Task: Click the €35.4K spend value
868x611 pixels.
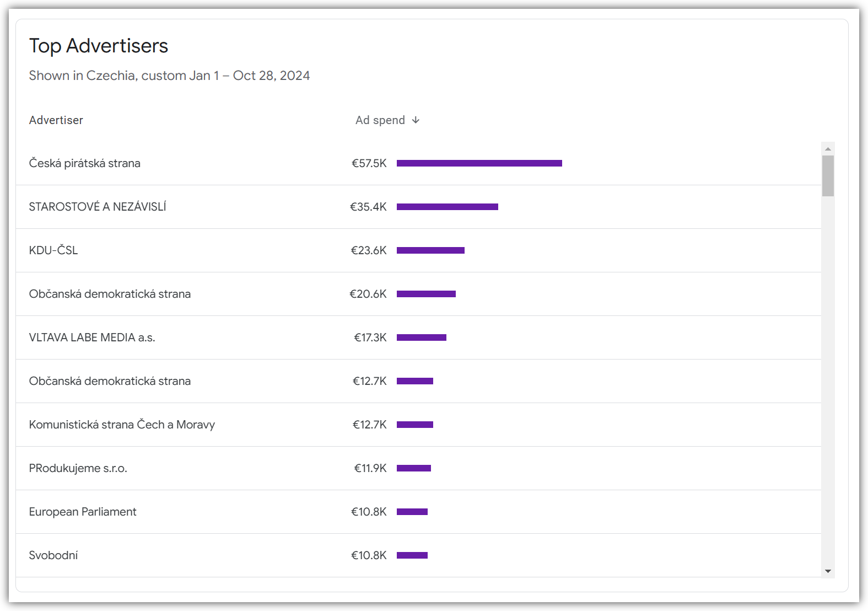Action: pyautogui.click(x=368, y=207)
